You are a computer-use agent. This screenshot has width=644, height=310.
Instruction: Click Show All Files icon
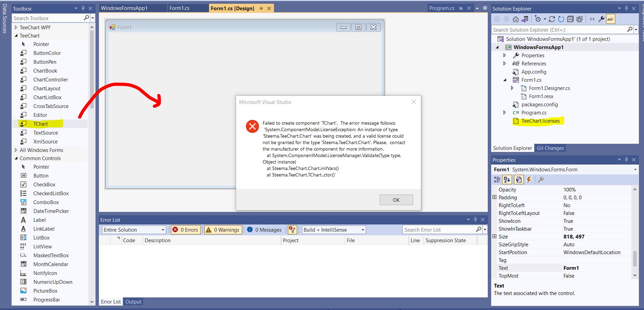[x=580, y=19]
